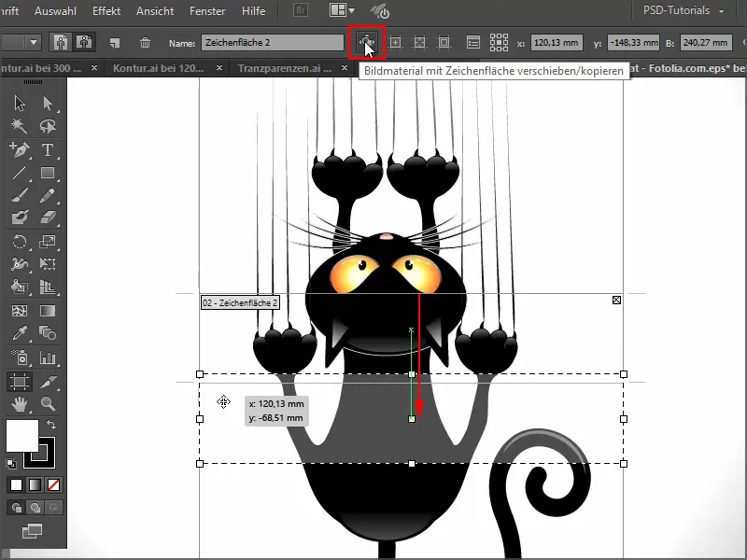This screenshot has width=747, height=560.
Task: Select the Selection tool (black arrow)
Action: pos(20,104)
